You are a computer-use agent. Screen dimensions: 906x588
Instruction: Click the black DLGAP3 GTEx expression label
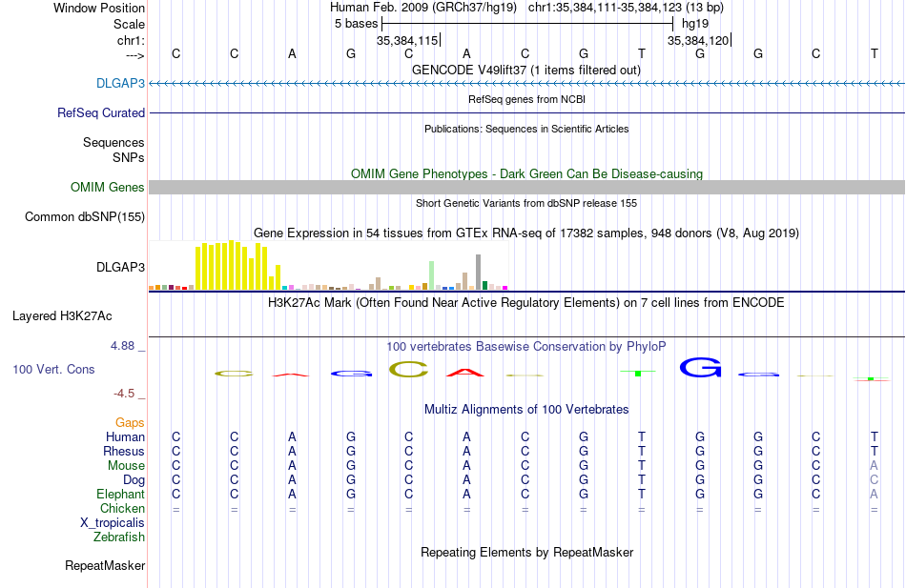(120, 267)
